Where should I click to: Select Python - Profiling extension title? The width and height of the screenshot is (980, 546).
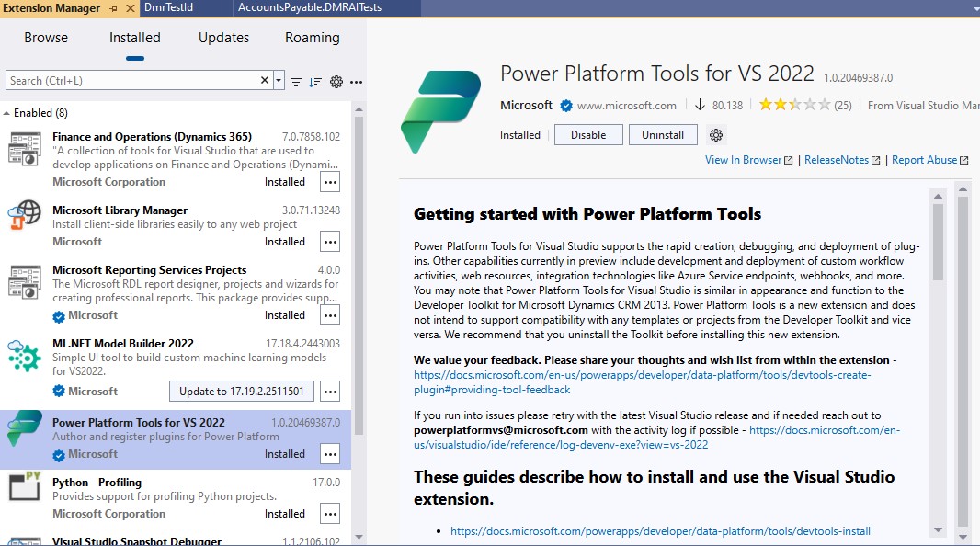tap(97, 483)
